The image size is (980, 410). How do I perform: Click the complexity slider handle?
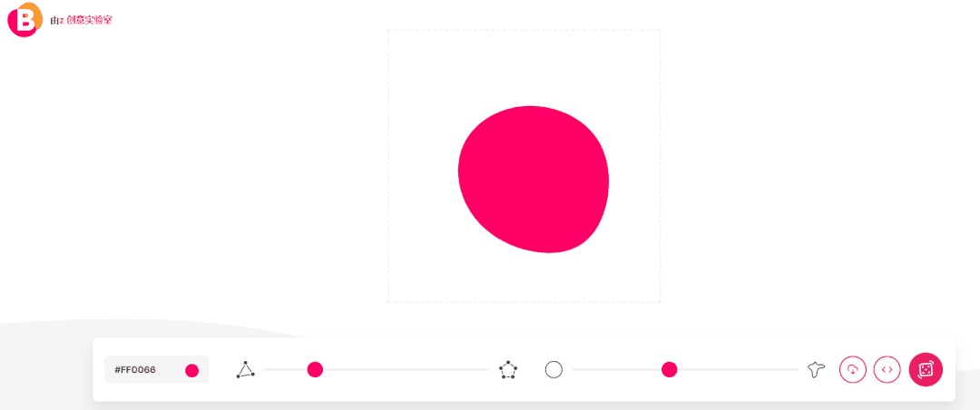[x=315, y=369]
